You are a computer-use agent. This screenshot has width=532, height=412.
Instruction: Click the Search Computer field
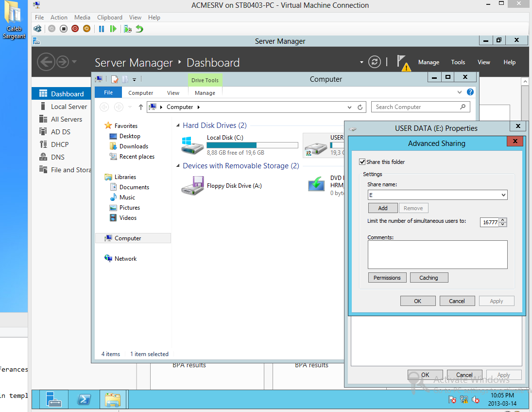click(420, 107)
